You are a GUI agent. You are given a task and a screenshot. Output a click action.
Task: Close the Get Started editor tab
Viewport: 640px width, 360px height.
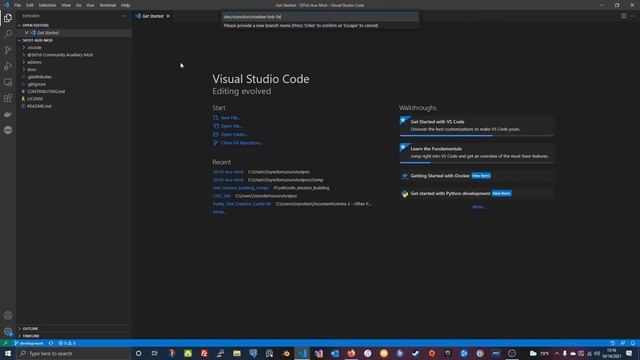click(x=168, y=16)
